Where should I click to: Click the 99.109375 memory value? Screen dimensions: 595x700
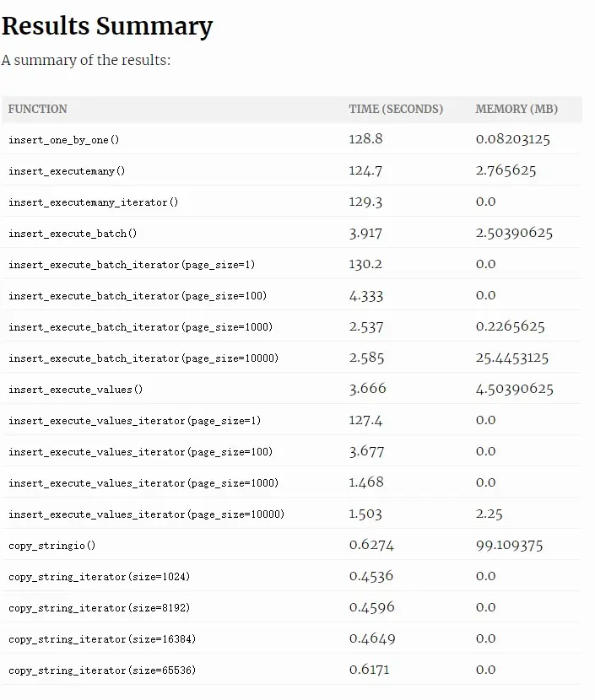pos(509,545)
